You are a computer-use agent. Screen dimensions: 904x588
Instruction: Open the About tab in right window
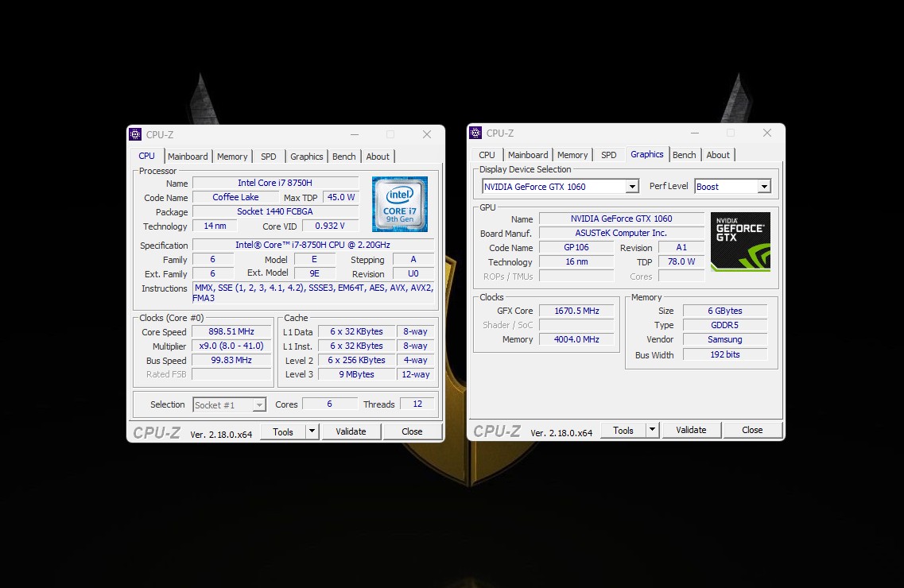[x=718, y=155]
